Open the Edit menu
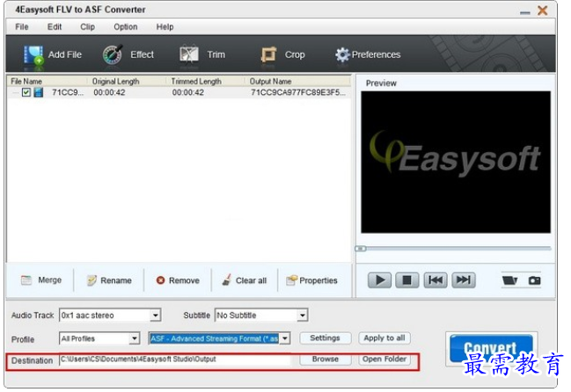 [55, 27]
